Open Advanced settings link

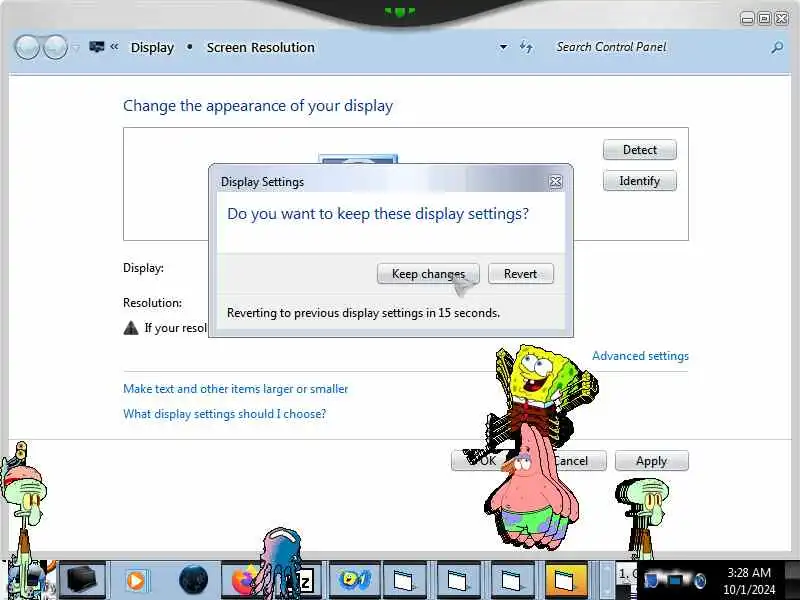[640, 356]
